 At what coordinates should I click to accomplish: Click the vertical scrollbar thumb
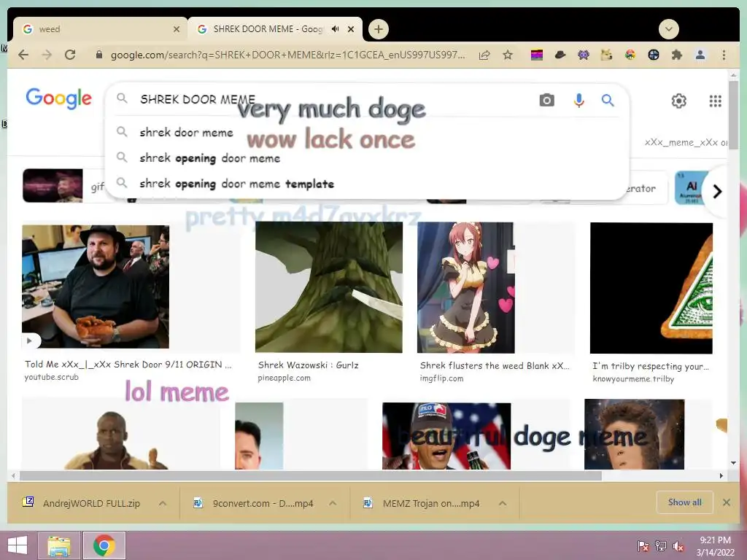pos(733,114)
